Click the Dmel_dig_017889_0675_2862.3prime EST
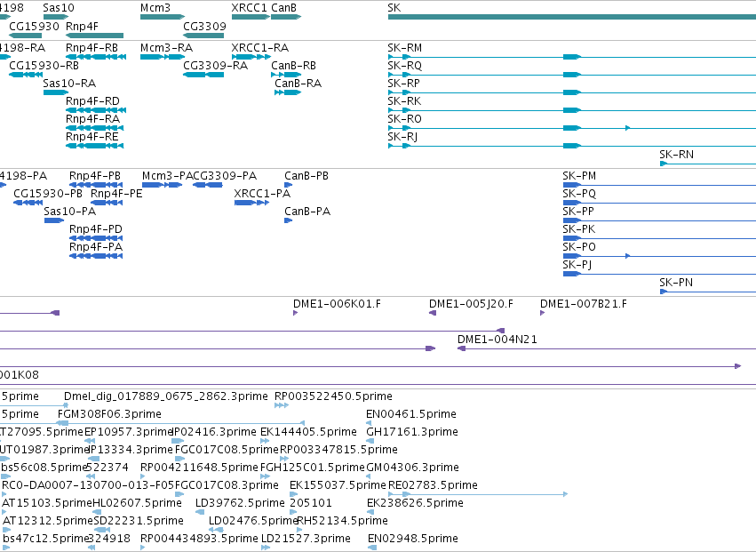This screenshot has width=756, height=552. (66, 405)
